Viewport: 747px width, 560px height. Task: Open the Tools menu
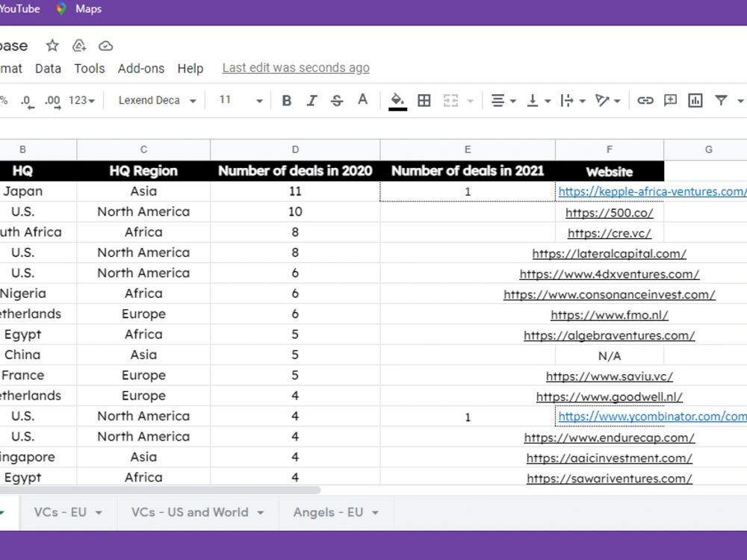tap(90, 69)
